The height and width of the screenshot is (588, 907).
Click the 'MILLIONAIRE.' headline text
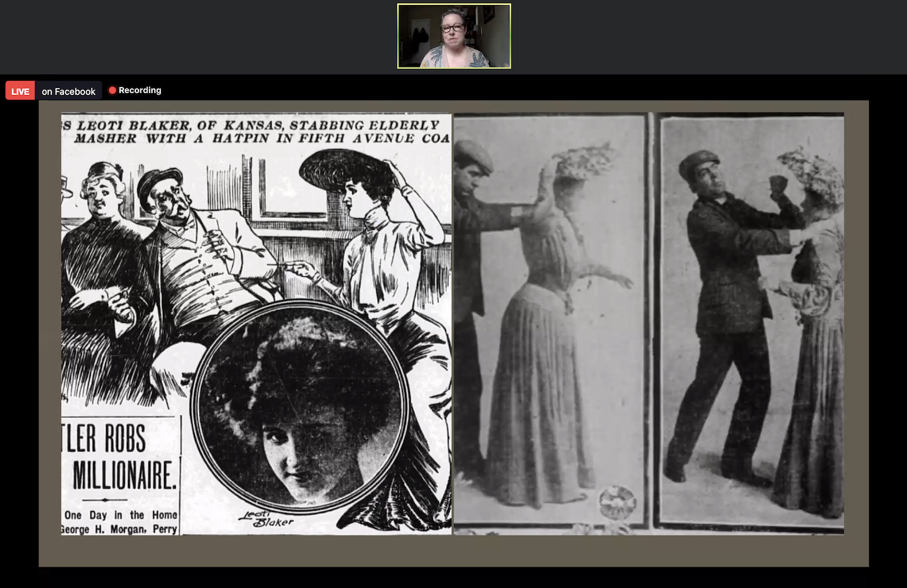[124, 476]
